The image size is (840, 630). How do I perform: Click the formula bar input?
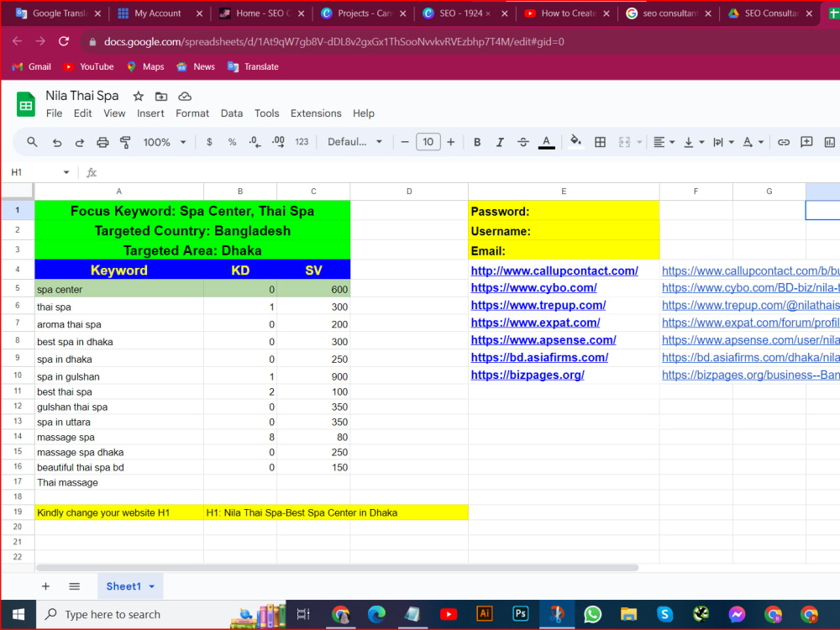(471, 172)
